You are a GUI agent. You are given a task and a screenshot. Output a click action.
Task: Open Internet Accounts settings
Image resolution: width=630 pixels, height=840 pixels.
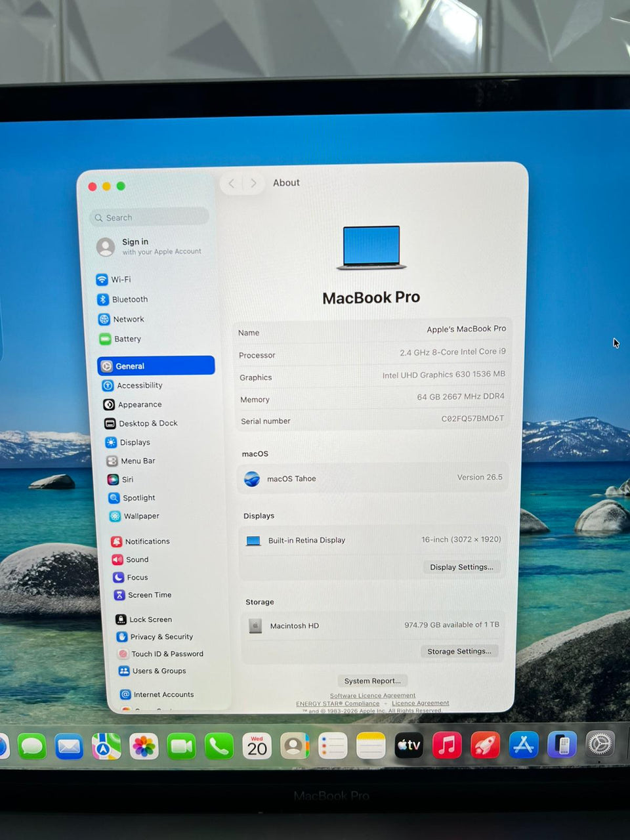click(157, 694)
